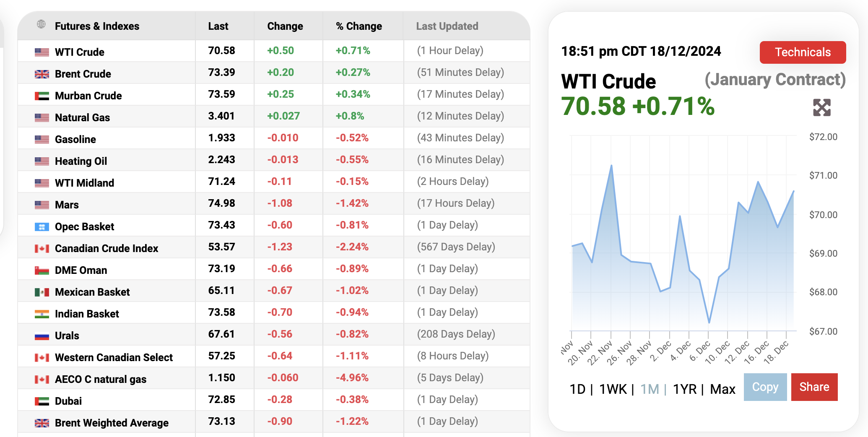Switch chart range to 1WK
The image size is (868, 437).
coord(613,389)
